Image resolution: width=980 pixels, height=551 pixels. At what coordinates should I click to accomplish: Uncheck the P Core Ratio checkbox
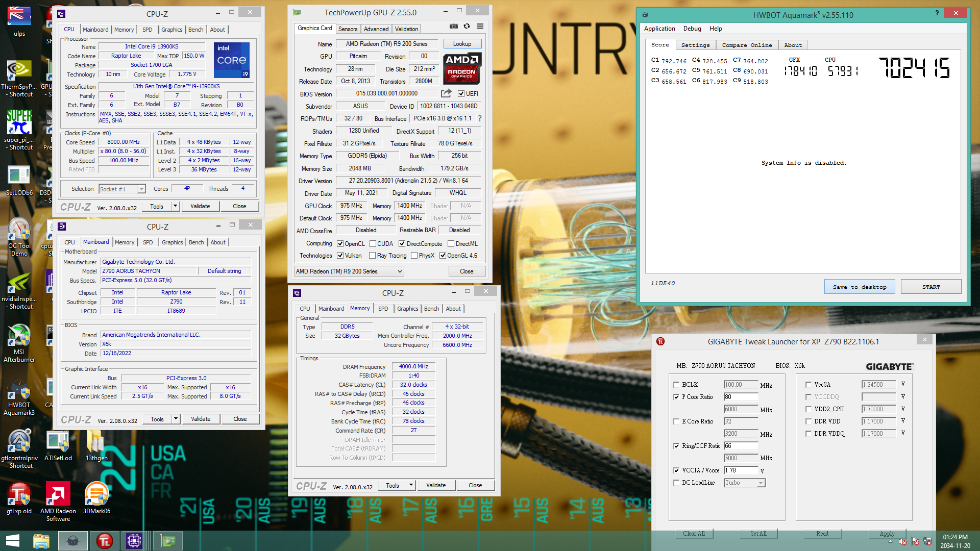coord(676,397)
